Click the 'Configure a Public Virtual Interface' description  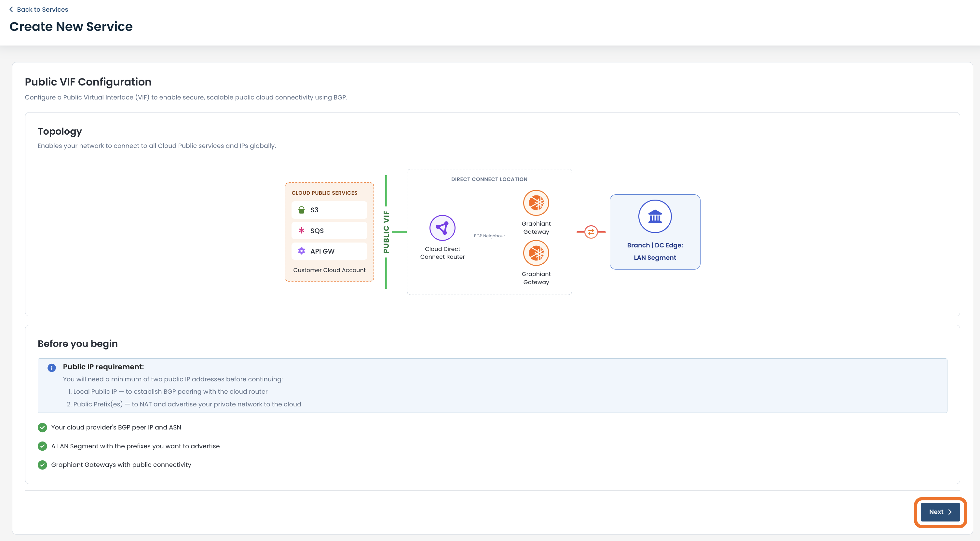(186, 97)
